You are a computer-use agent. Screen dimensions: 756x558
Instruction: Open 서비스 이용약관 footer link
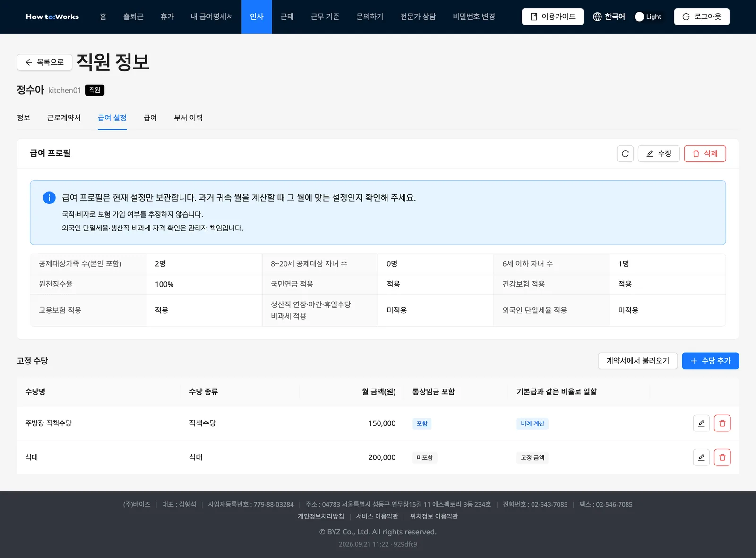coord(377,516)
